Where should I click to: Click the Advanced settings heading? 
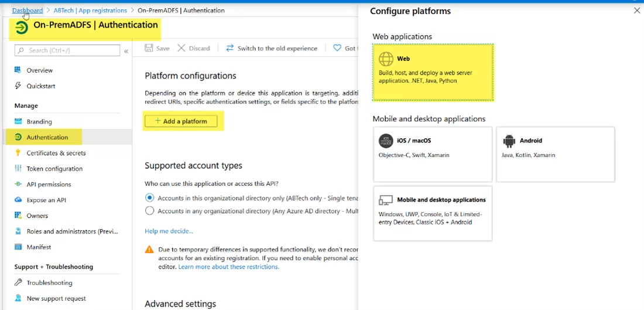coord(180,304)
